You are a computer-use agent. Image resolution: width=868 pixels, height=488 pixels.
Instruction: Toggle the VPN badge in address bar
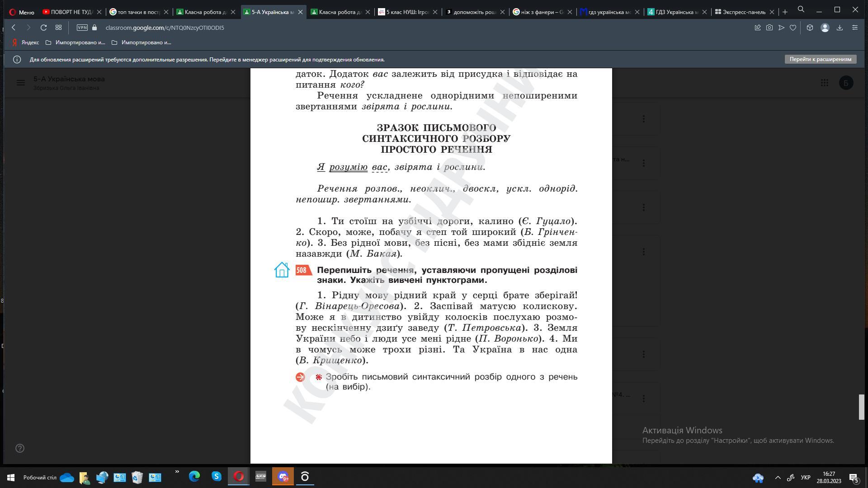pos(82,28)
